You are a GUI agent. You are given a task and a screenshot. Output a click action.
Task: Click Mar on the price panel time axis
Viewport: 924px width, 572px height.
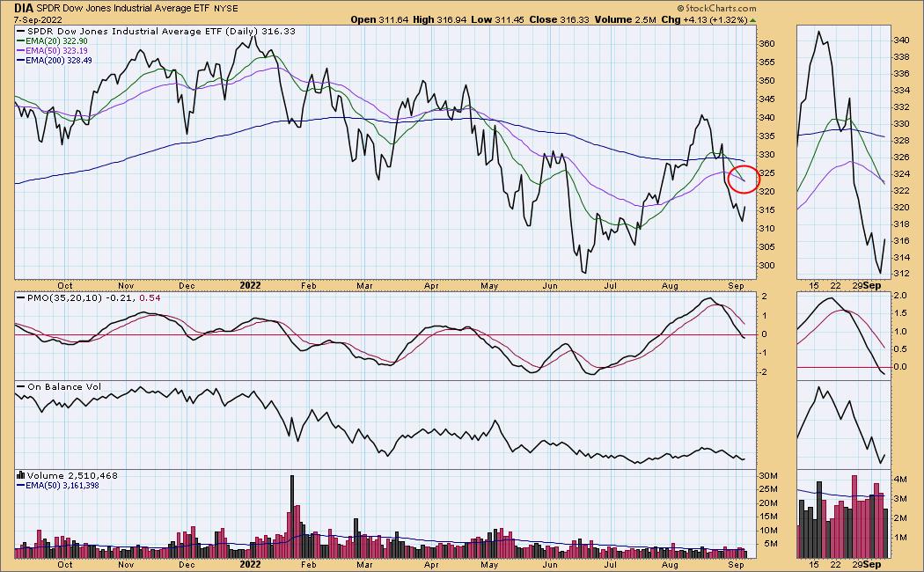tap(365, 286)
